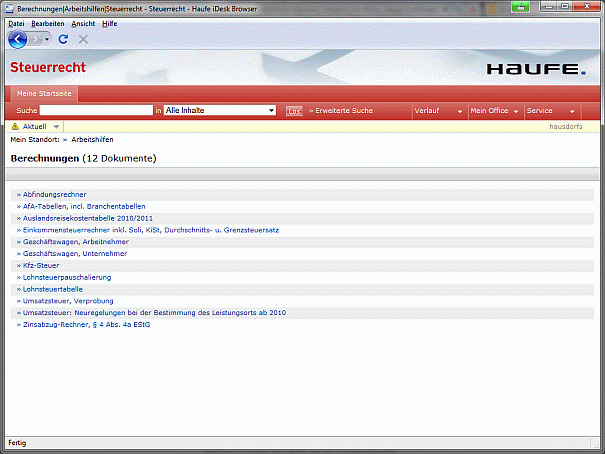The width and height of the screenshot is (605, 454).
Task: Click the Los search button
Action: (294, 111)
